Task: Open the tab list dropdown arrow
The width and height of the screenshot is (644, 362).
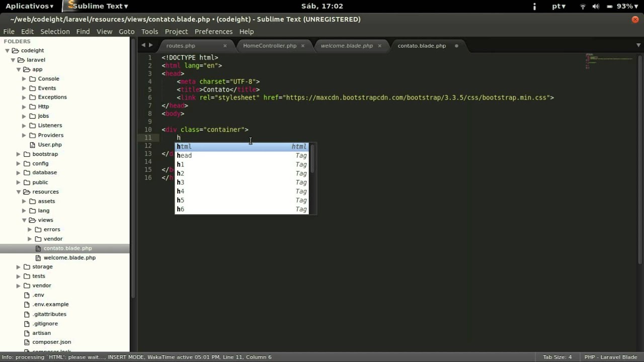Action: coord(638,45)
